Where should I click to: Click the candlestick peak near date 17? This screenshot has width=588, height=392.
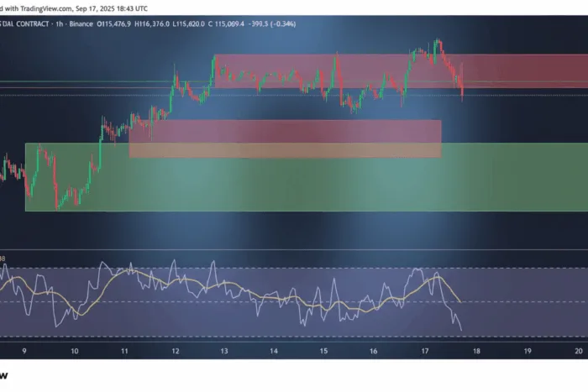point(438,40)
